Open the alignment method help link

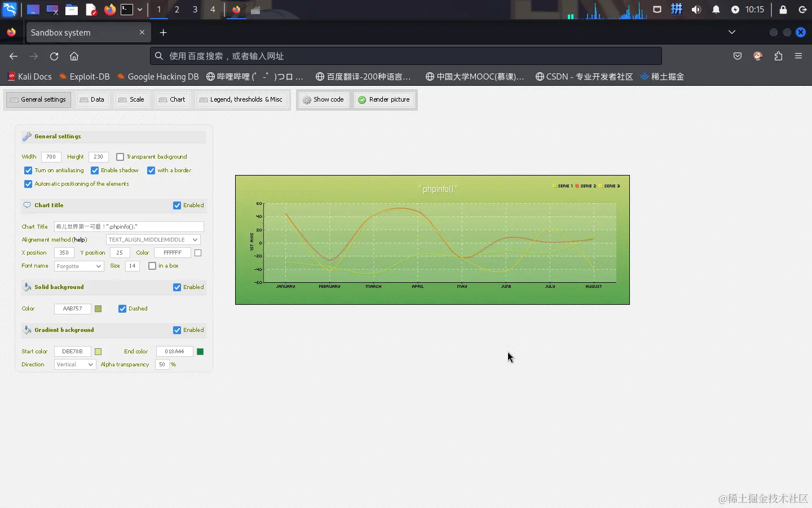click(x=80, y=240)
